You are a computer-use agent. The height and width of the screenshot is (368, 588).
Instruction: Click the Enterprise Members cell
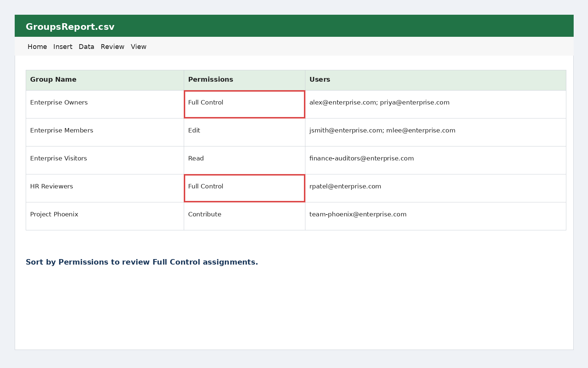105,132
